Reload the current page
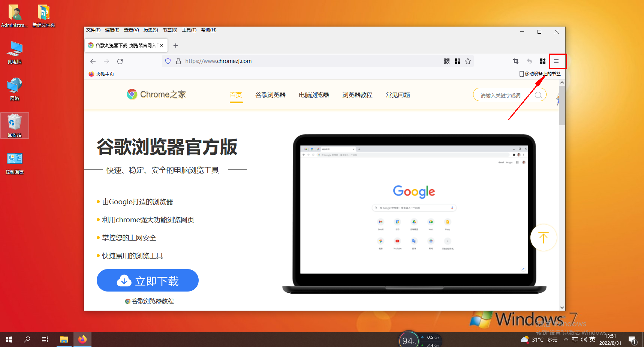Viewport: 644px width, 347px height. pyautogui.click(x=120, y=61)
